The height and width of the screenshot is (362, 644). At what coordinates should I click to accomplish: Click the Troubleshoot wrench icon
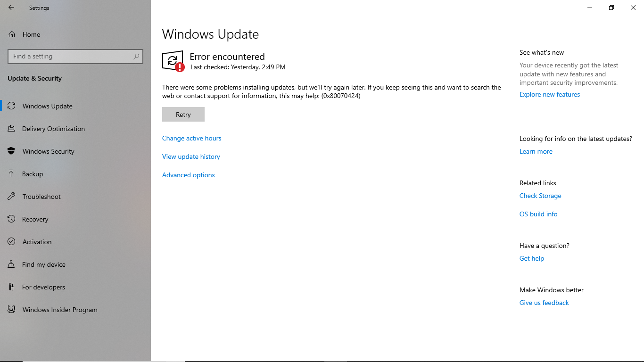(x=12, y=197)
